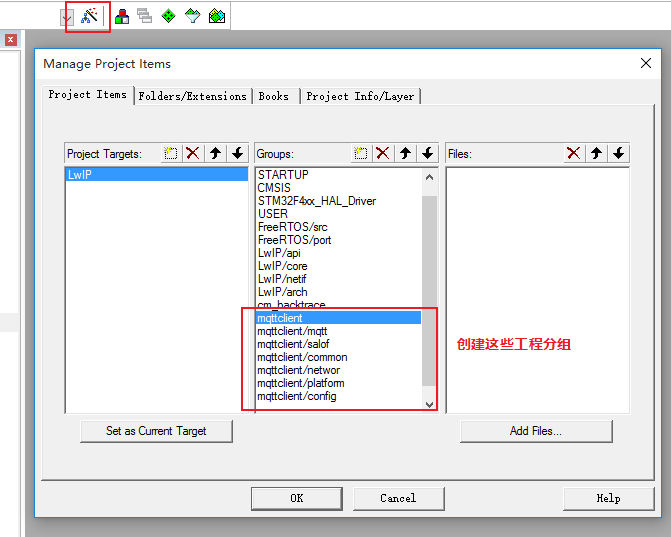The height and width of the screenshot is (537, 671).
Task: Select the highlighted mqttclient group
Action: click(338, 318)
